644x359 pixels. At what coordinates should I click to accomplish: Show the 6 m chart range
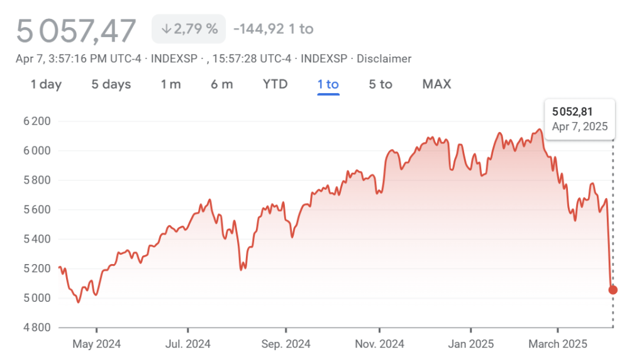pos(221,84)
